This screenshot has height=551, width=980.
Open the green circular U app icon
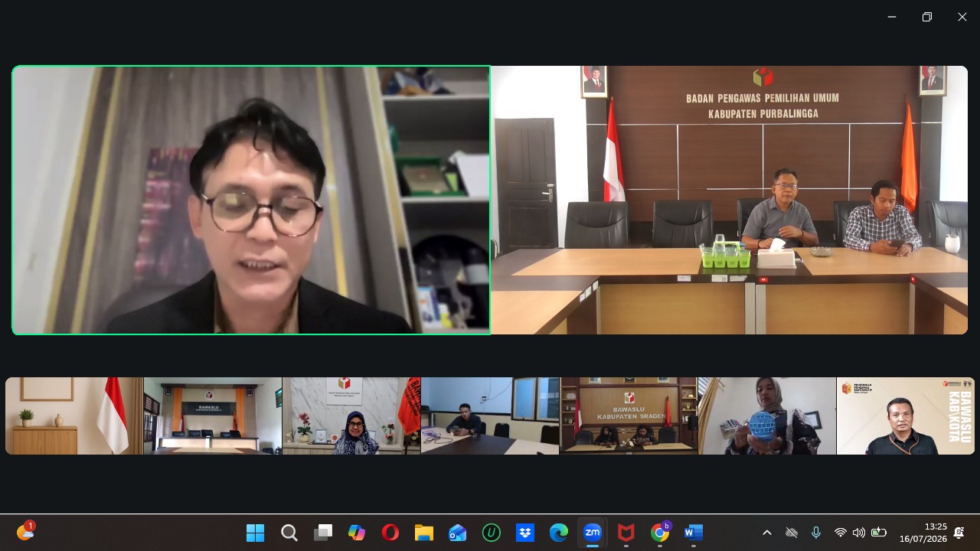492,533
